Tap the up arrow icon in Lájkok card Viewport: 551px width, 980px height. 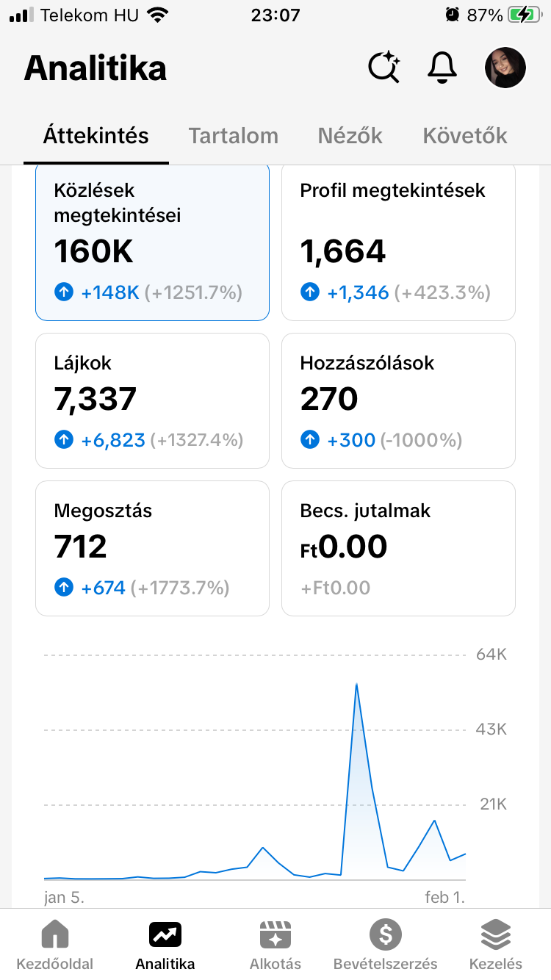pyautogui.click(x=65, y=440)
